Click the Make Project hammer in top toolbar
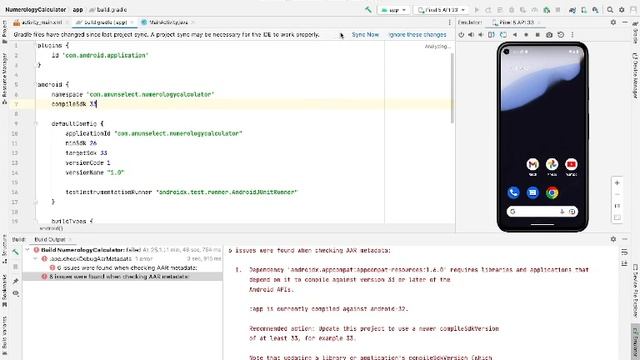The image size is (640, 360). [x=368, y=9]
